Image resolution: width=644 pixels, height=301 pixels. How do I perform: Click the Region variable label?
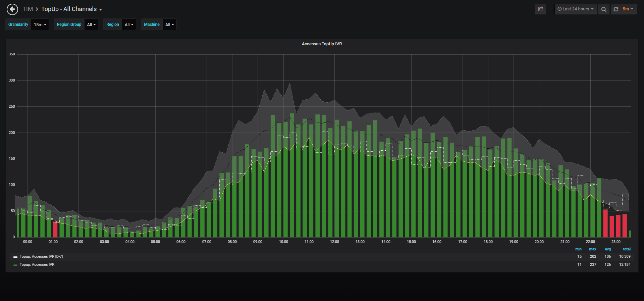click(113, 24)
